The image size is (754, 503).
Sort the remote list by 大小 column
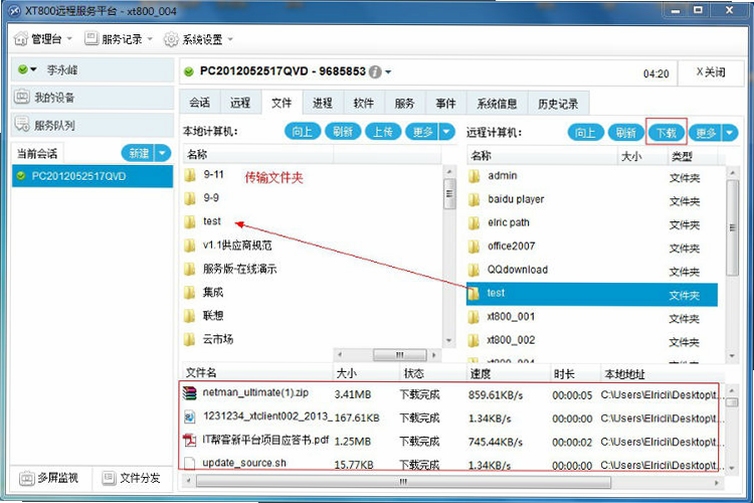tap(642, 156)
